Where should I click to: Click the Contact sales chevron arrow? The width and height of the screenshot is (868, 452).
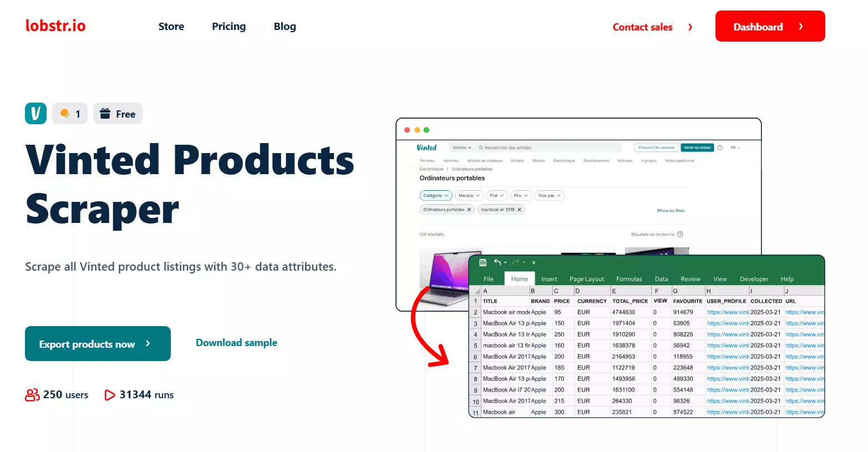690,27
